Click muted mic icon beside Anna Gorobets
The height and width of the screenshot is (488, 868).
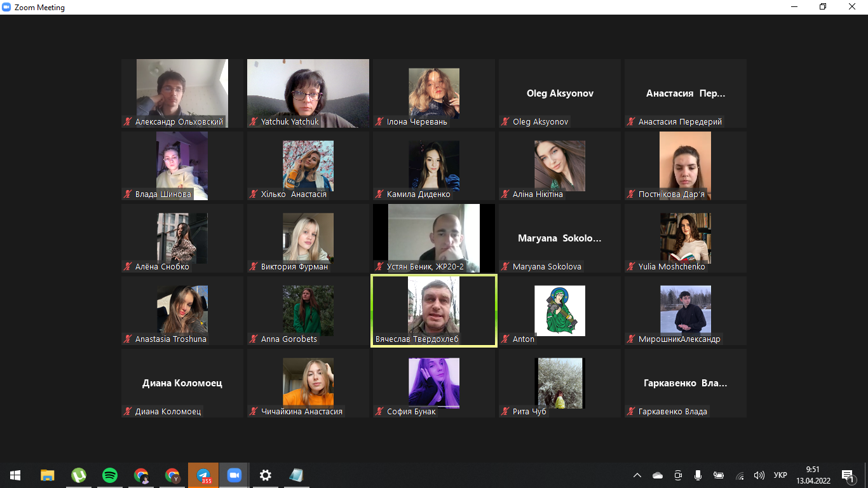pos(254,339)
